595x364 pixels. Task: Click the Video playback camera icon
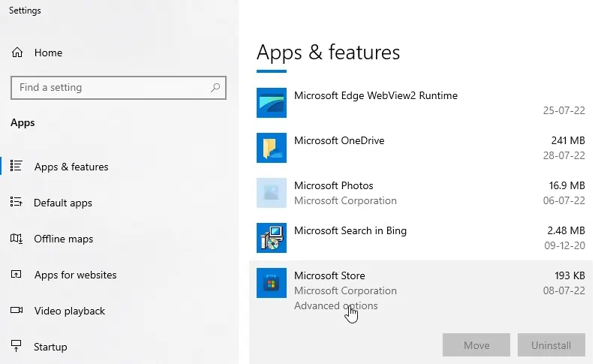[x=17, y=310]
